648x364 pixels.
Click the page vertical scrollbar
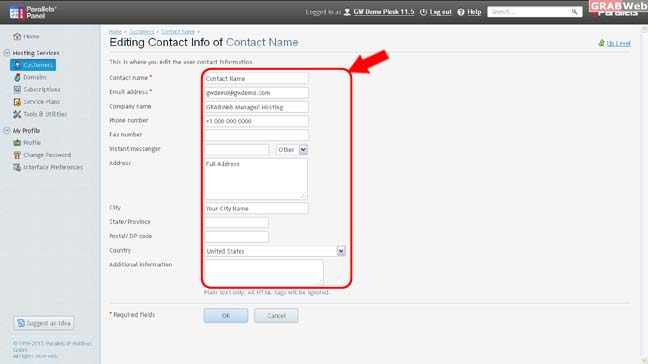coord(644,194)
